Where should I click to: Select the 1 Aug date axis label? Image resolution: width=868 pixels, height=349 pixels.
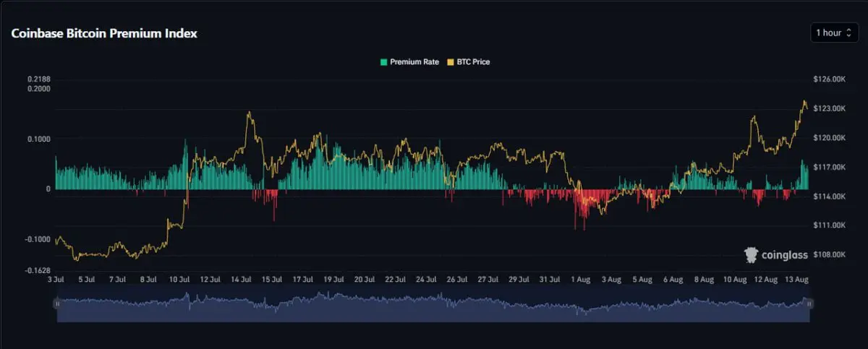pos(581,279)
